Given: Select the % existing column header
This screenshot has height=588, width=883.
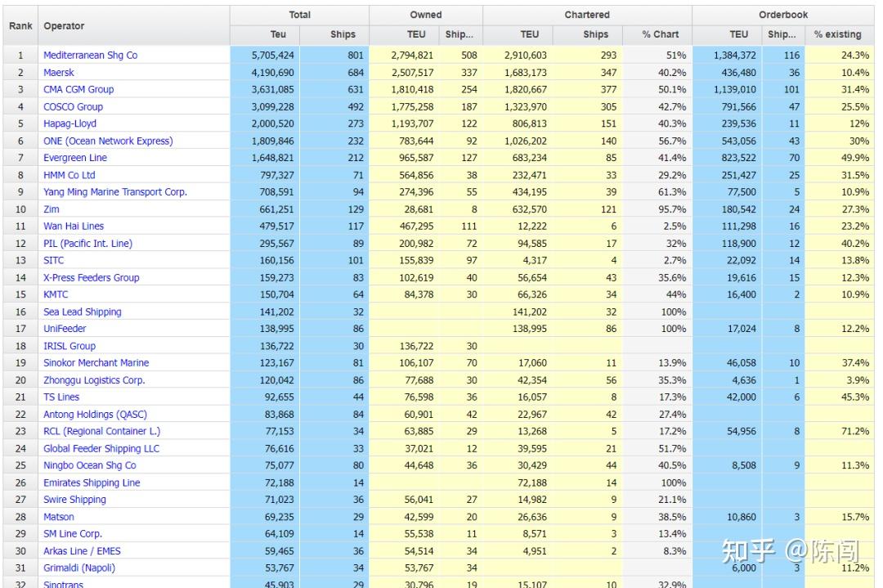Looking at the screenshot, I should coord(837,34).
